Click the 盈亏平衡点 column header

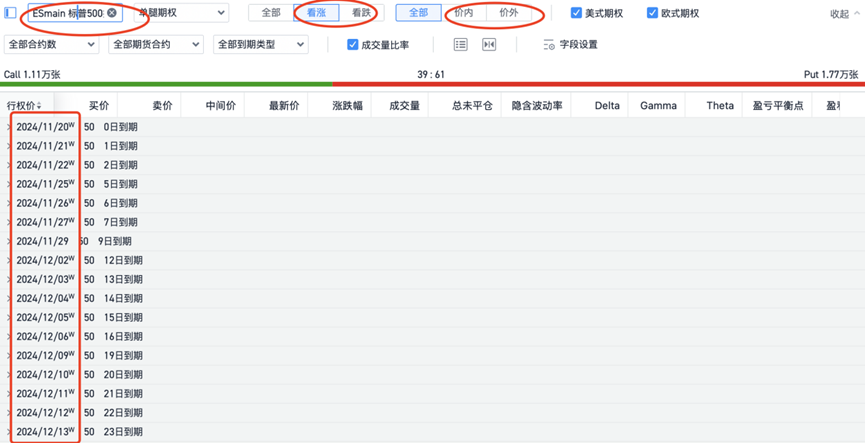pos(778,106)
